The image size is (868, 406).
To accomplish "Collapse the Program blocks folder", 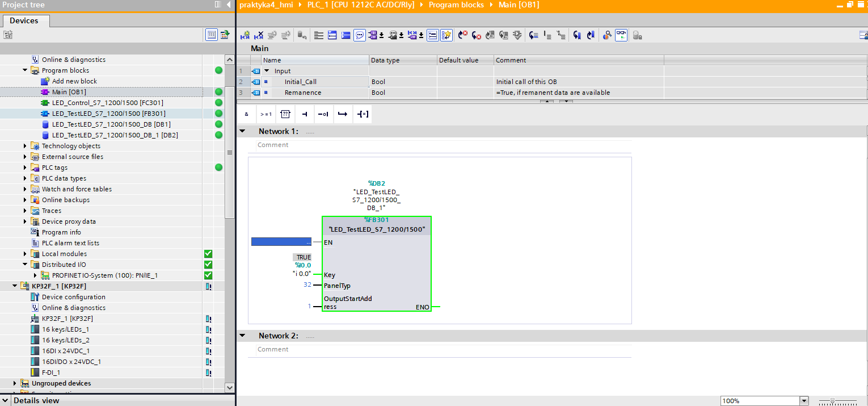I will click(x=25, y=70).
